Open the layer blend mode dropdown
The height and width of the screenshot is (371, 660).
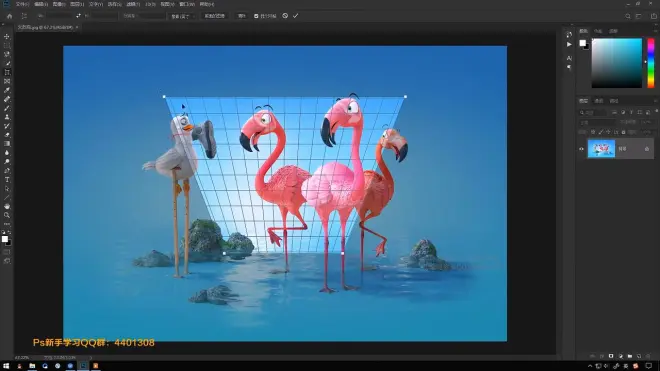point(597,123)
